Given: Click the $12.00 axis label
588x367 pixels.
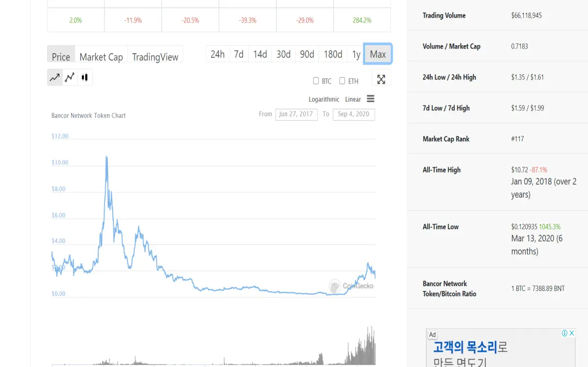Looking at the screenshot, I should coord(60,136).
